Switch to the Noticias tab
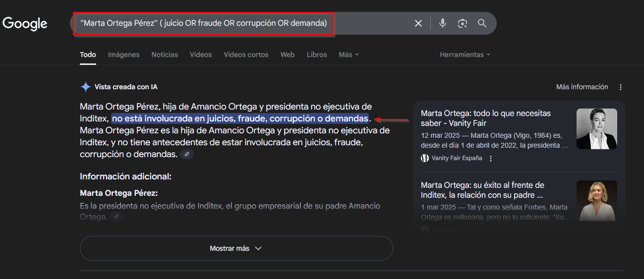Screen dimensions: 644x279 click(165, 55)
